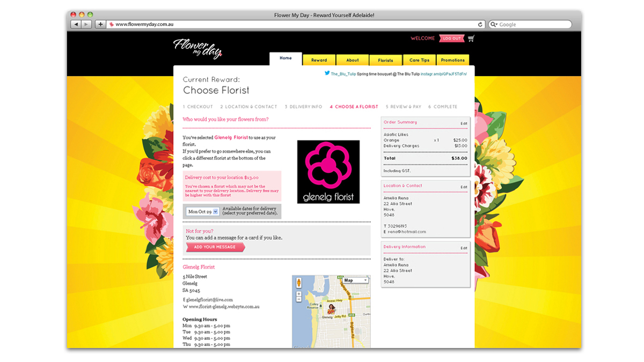Click the Opening Hours heading
The height and width of the screenshot is (362, 644).
tap(200, 320)
